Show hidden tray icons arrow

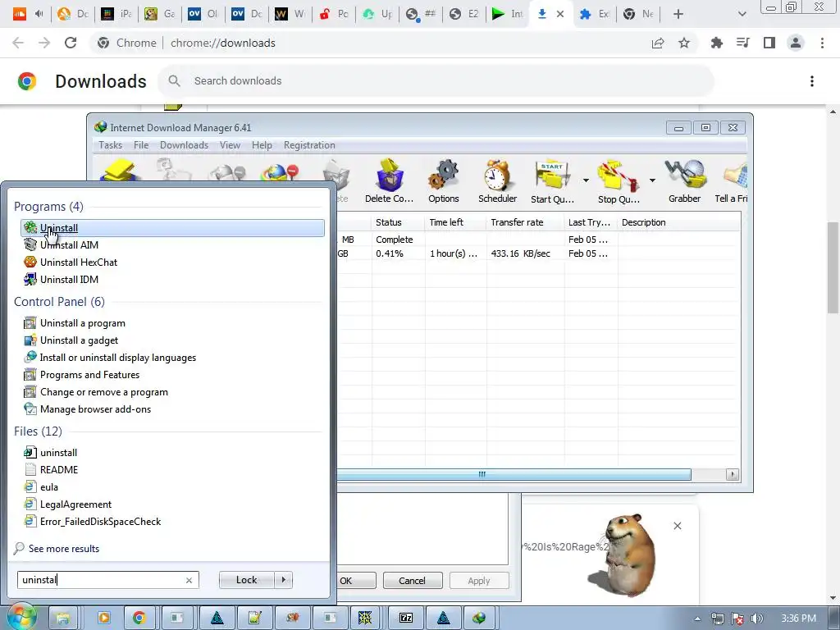coord(697,619)
